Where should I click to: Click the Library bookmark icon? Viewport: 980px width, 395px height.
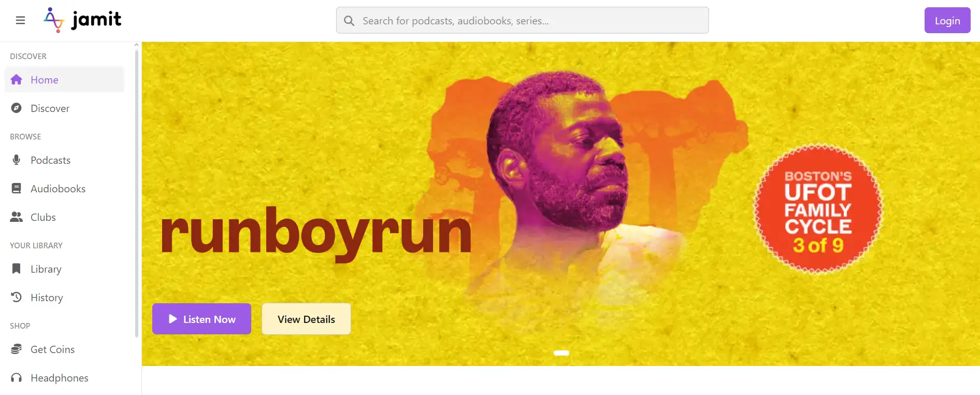pyautogui.click(x=17, y=269)
